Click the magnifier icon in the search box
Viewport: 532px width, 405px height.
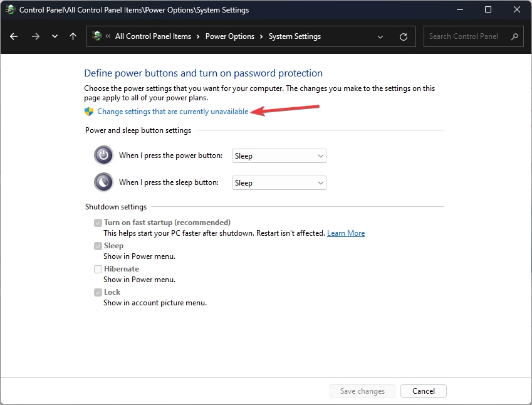514,36
